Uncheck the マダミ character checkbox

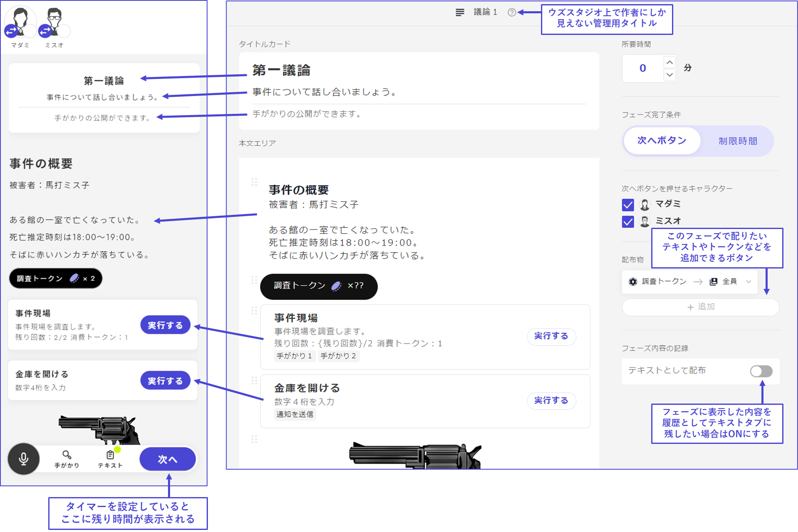pyautogui.click(x=628, y=204)
